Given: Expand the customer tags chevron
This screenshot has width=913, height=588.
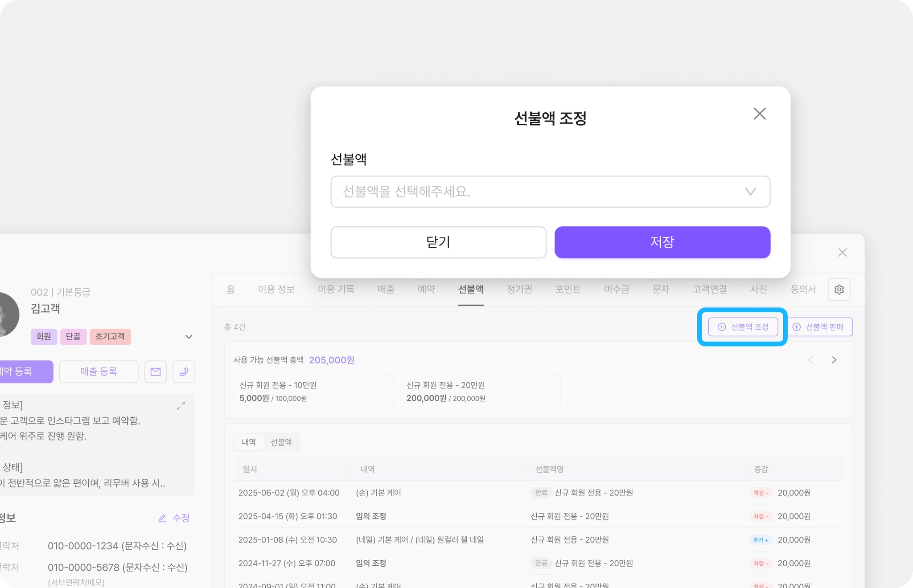Looking at the screenshot, I should click(x=189, y=337).
